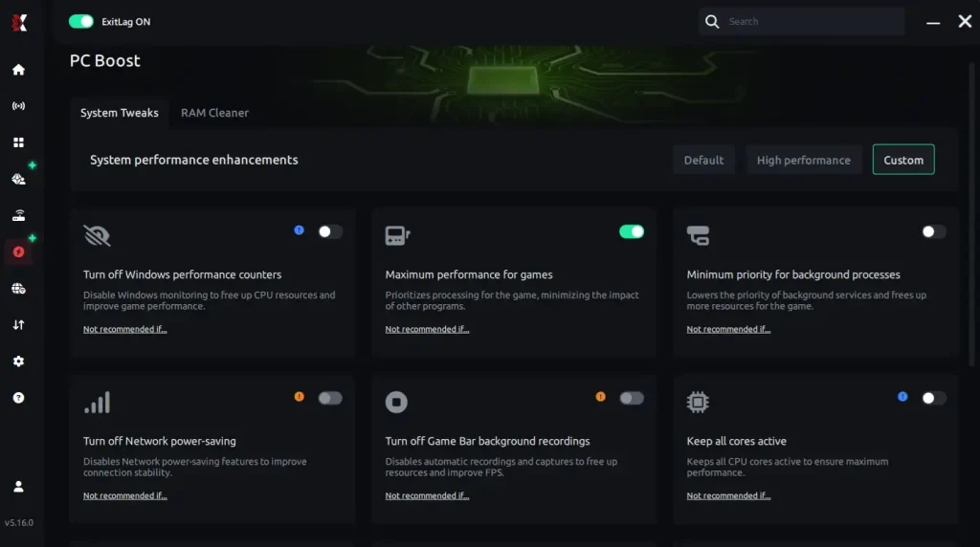Open the ExitLag logo at sidebar top
Viewport: 980px width, 547px height.
coord(19,23)
